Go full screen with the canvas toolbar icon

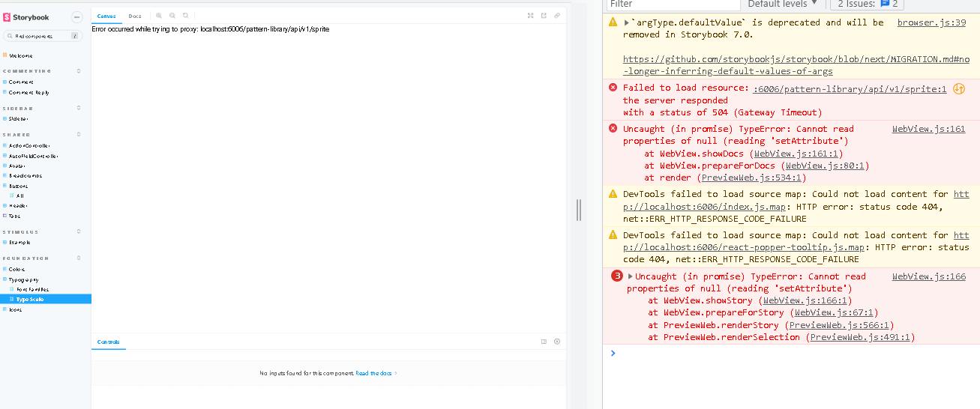point(530,15)
